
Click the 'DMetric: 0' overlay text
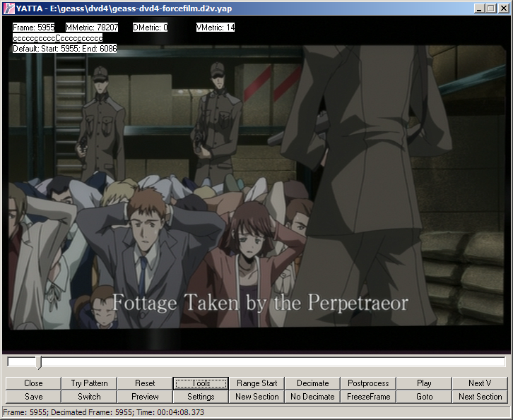[151, 28]
